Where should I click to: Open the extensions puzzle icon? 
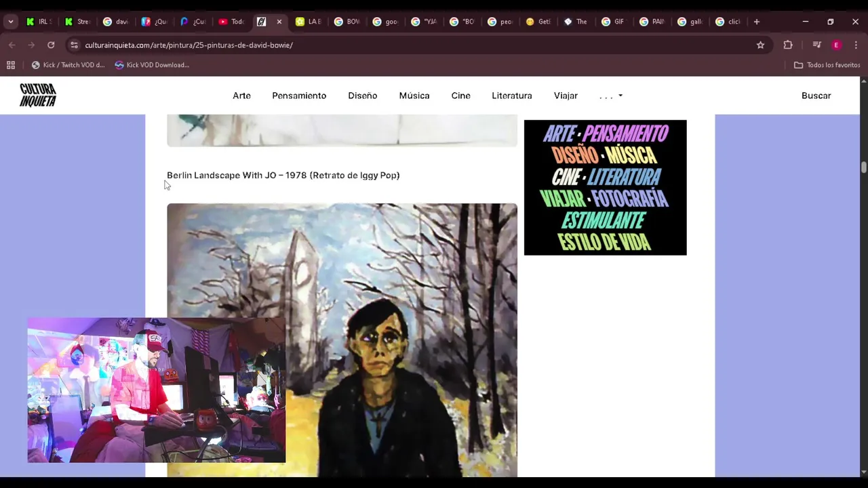tap(788, 45)
